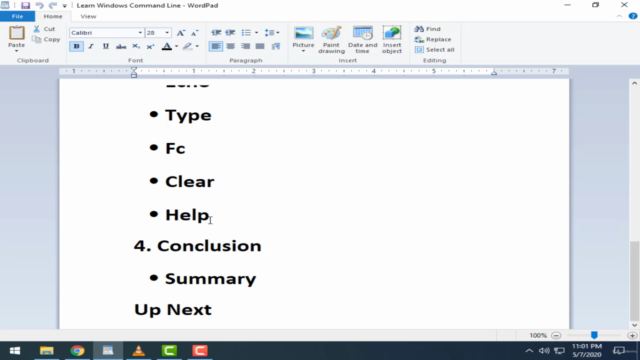The height and width of the screenshot is (360, 640).
Task: Zoom out with the minus button
Action: [x=556, y=336]
